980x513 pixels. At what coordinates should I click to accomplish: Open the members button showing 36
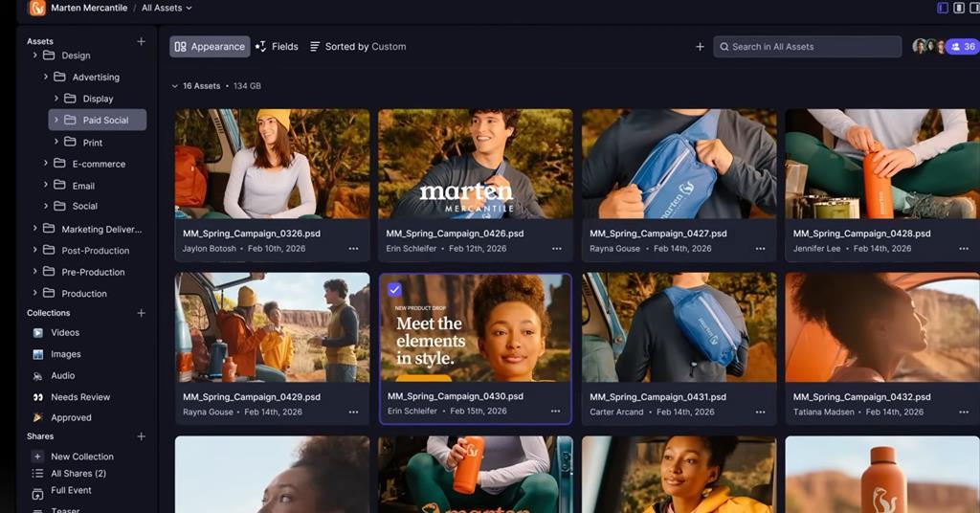(962, 47)
